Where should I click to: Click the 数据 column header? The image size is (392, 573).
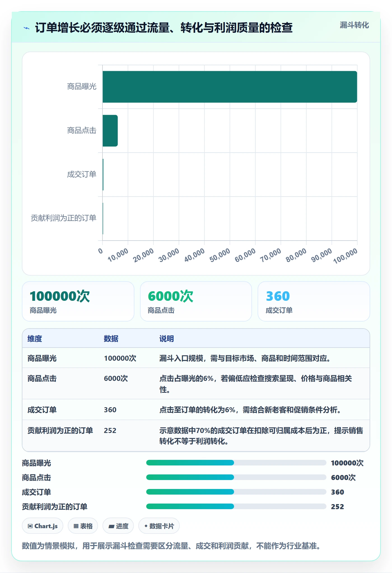tap(111, 339)
